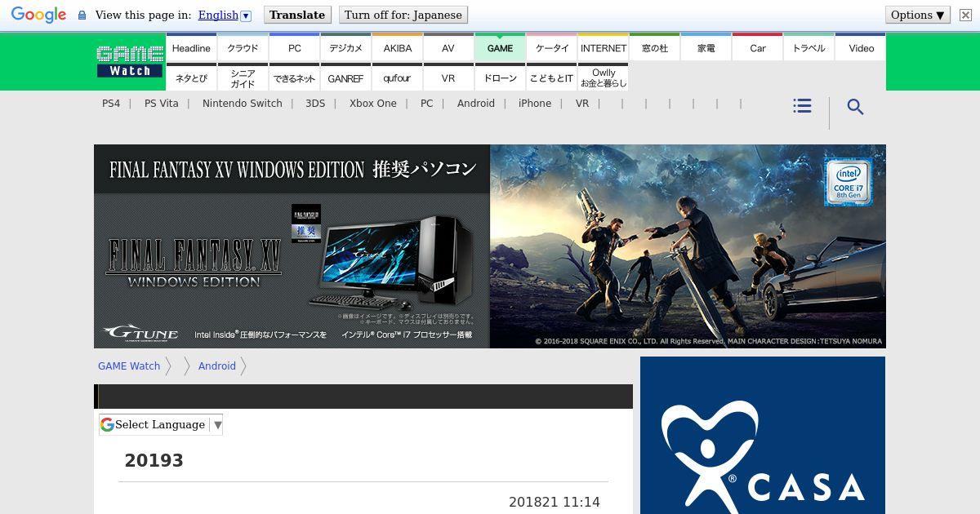Open the GAME Watch logo homepage
Viewport: 980px width, 514px height.
(130, 62)
